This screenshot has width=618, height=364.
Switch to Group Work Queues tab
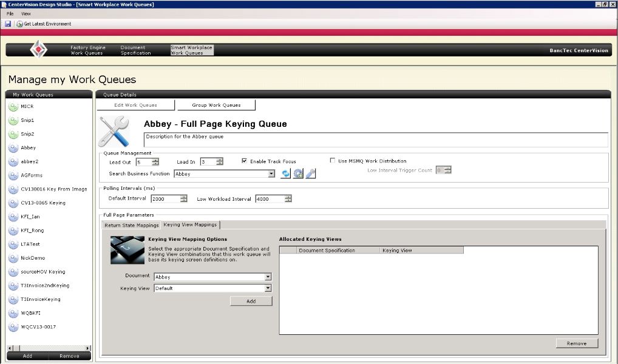tap(216, 105)
